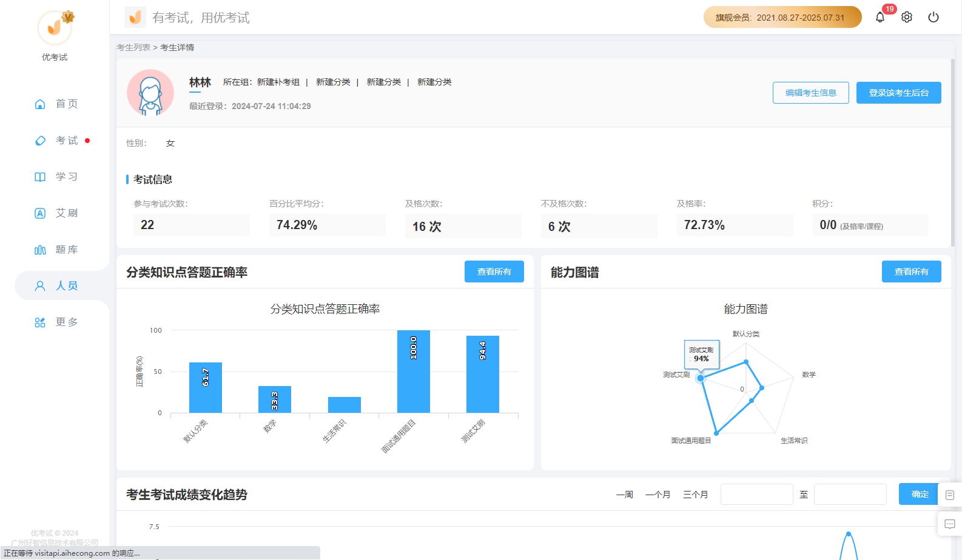Screen dimensions: 962x560
Task: Click the book icon beside 学习
Action: click(x=40, y=177)
